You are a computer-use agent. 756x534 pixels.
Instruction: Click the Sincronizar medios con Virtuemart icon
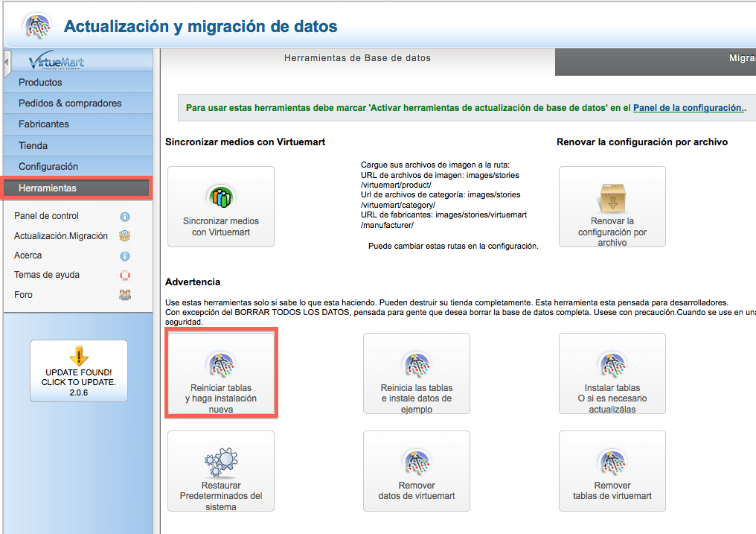221,197
